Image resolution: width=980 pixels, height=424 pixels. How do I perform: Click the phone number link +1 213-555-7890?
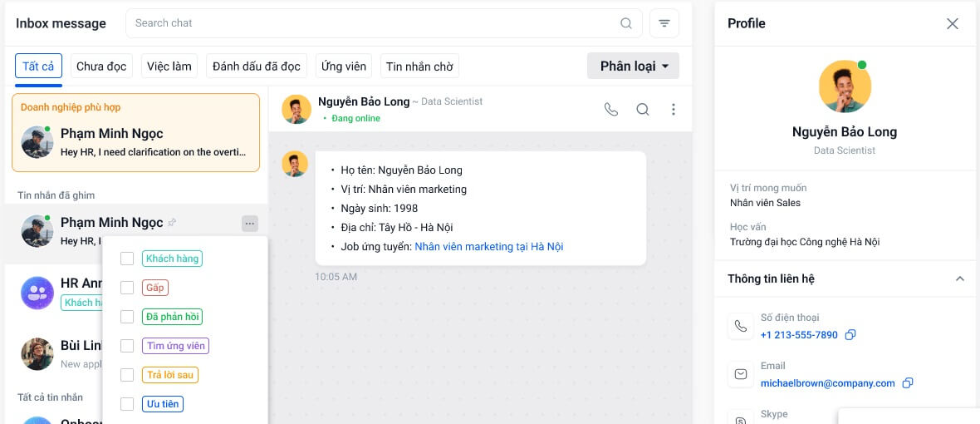tap(799, 335)
